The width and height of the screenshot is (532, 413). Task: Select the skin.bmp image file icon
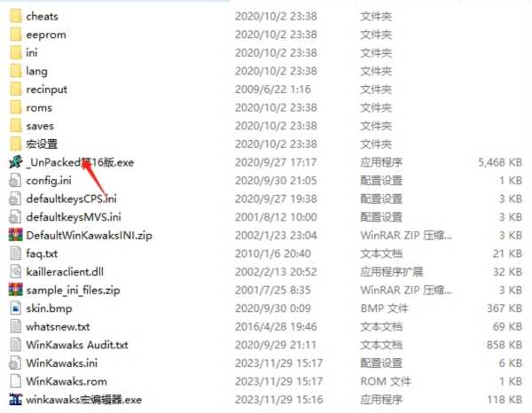[x=16, y=308]
